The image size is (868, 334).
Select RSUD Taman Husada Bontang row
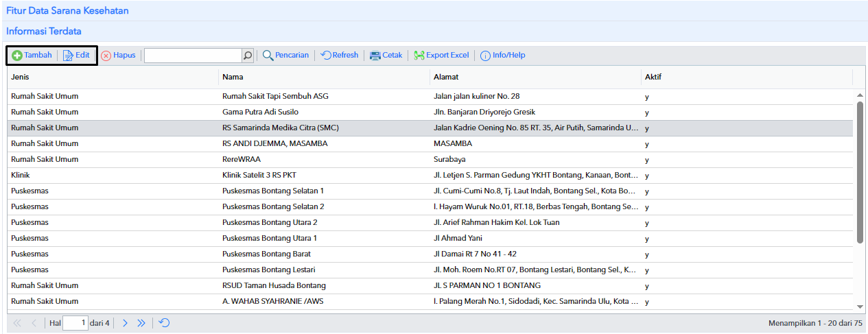(x=430, y=285)
